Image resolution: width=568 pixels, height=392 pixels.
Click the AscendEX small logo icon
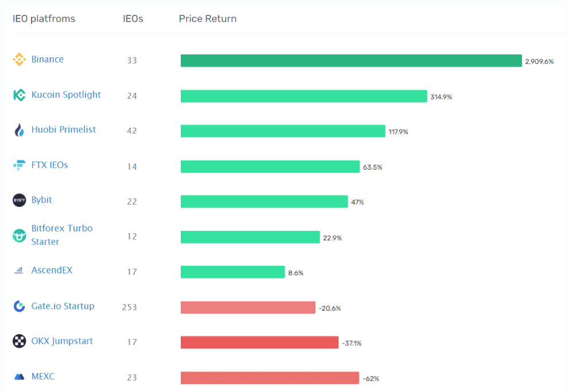pos(19,271)
